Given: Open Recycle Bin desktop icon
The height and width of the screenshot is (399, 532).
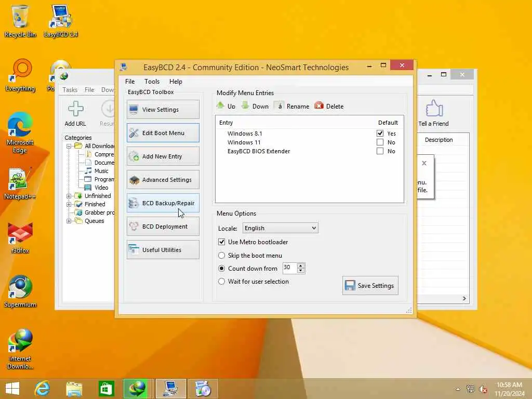Looking at the screenshot, I should pyautogui.click(x=20, y=21).
